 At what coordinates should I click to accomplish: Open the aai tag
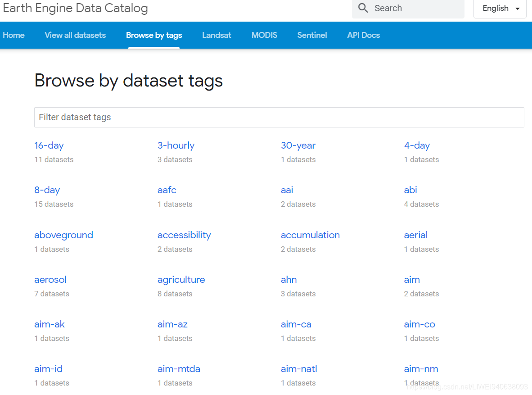click(x=287, y=190)
